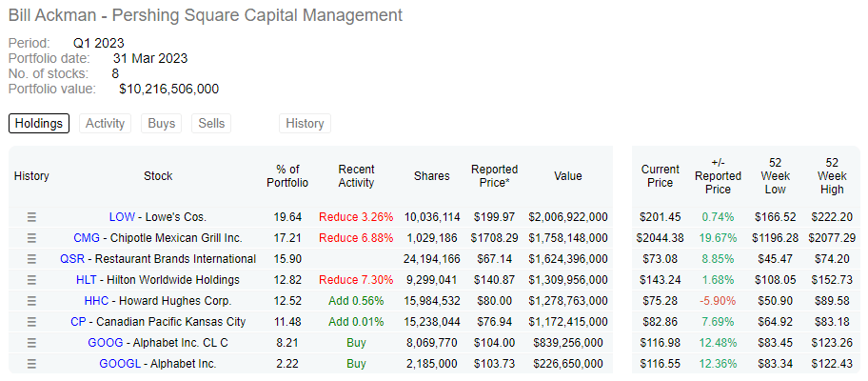Viewport: 868px width, 381px height.
Task: Click history icon for Canadian Pacific row
Action: 31,322
